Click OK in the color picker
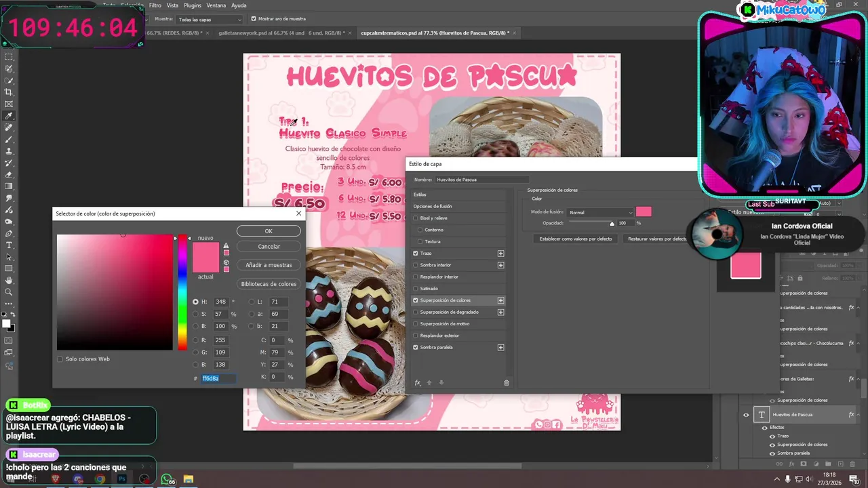This screenshot has height=488, width=868. pyautogui.click(x=269, y=231)
